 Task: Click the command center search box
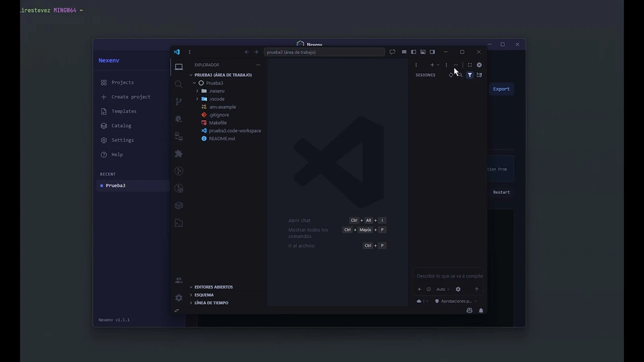(324, 52)
